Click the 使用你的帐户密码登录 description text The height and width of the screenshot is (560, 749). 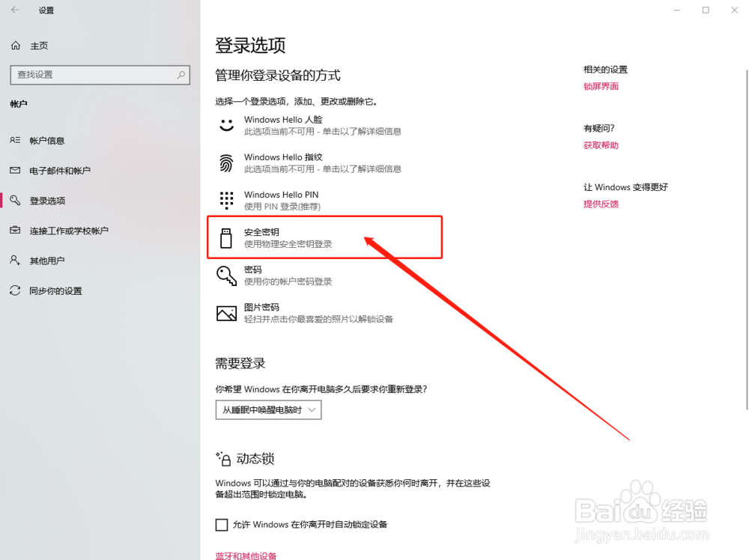pos(288,281)
